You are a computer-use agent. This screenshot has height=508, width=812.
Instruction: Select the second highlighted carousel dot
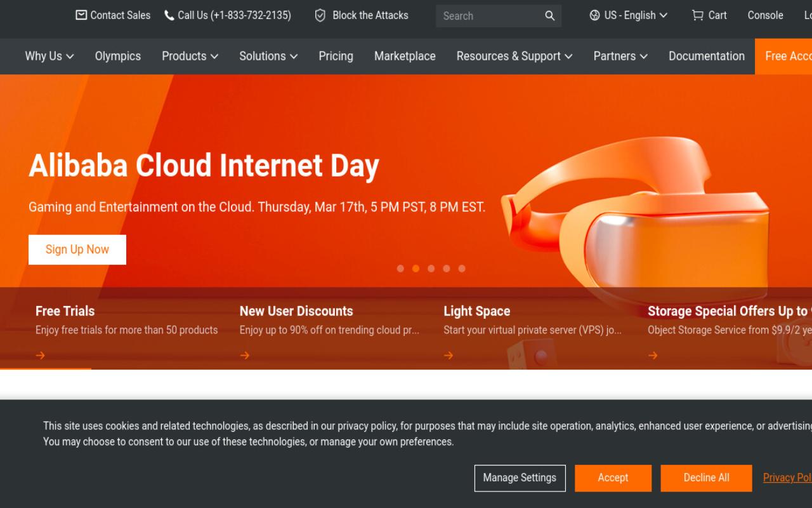pyautogui.click(x=416, y=269)
